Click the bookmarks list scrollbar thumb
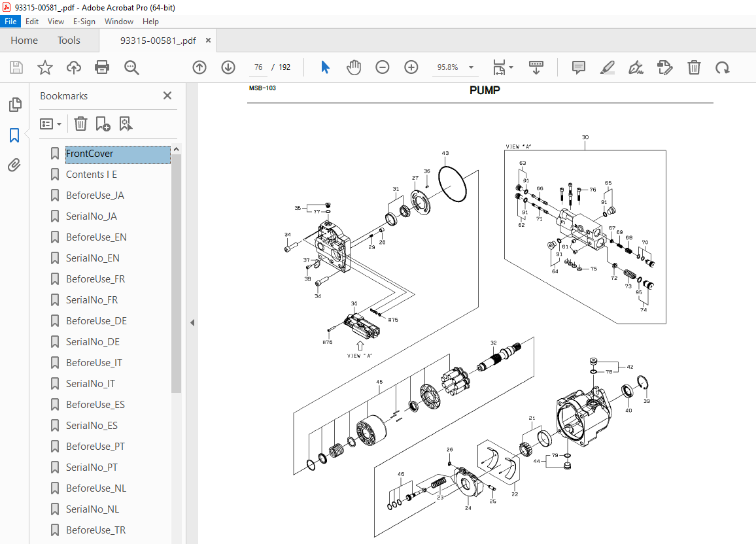Image resolution: width=756 pixels, height=544 pixels. pyautogui.click(x=177, y=274)
